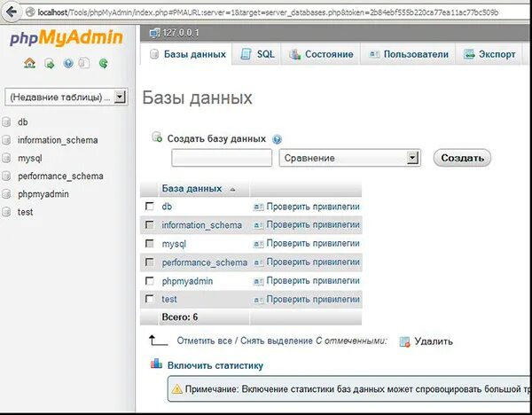532x415 pixels.
Task: Tick the mysql checkbox
Action: (149, 243)
